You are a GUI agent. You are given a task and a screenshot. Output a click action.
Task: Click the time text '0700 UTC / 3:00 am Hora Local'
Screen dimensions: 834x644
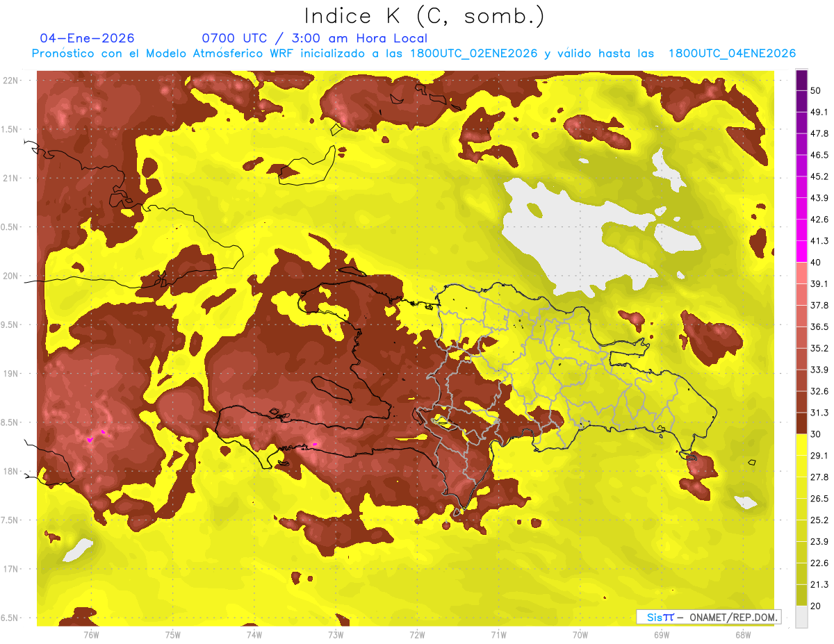pos(314,38)
